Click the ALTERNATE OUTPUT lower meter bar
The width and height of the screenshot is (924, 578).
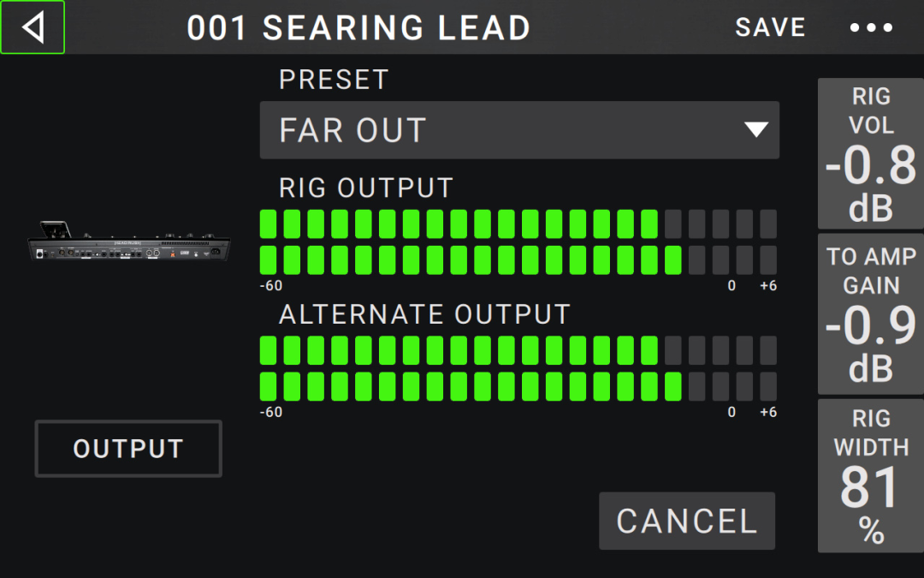518,386
